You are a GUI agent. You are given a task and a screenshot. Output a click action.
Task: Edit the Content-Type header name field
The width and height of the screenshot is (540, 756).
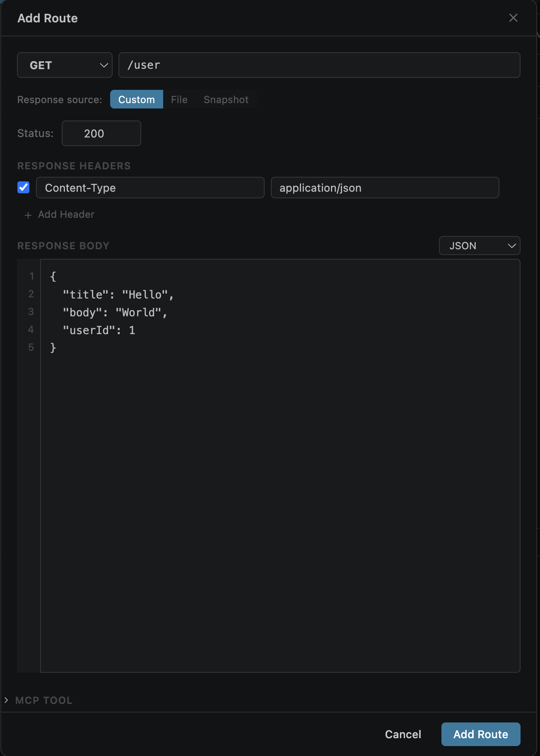[150, 188]
